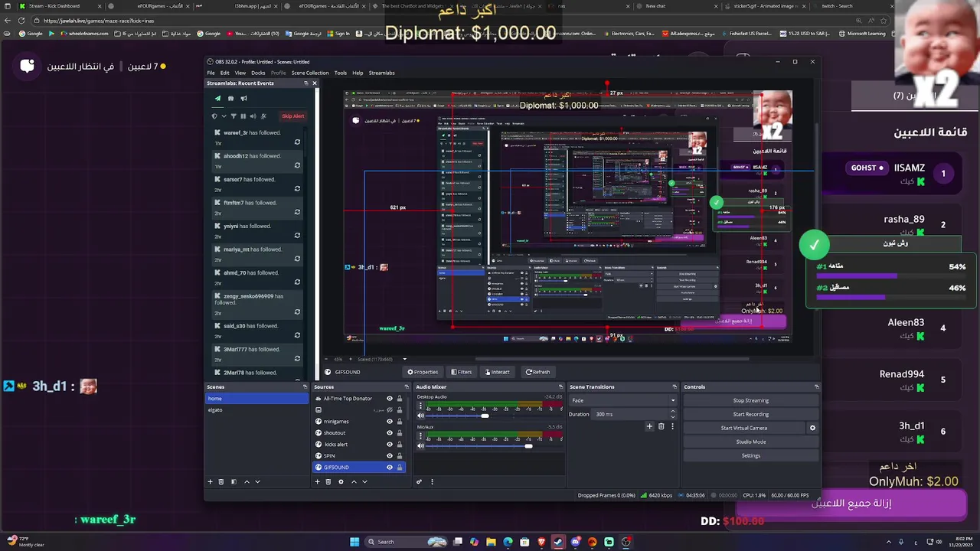980x551 pixels.
Task: Toggle visibility of GIFSOUND source
Action: point(389,467)
